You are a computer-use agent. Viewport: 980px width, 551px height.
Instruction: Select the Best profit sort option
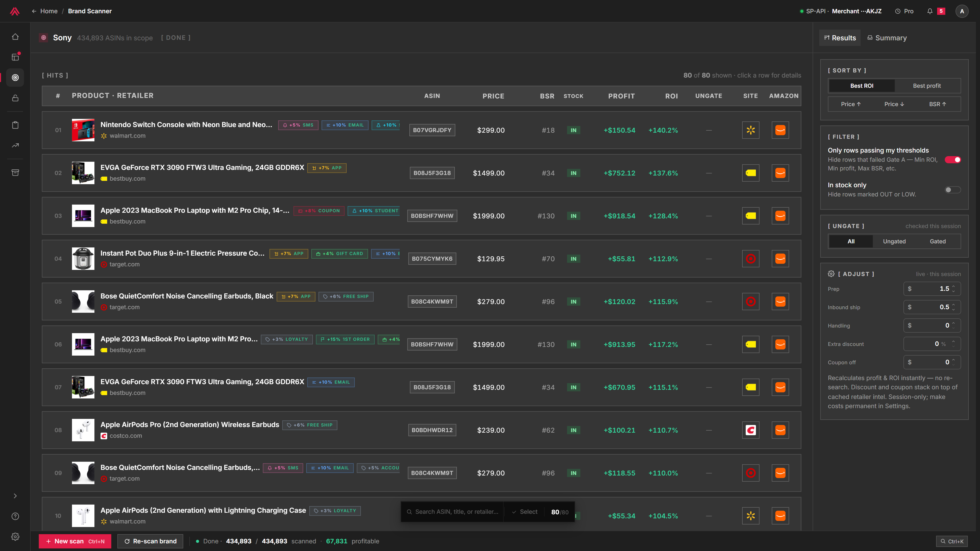coord(927,86)
